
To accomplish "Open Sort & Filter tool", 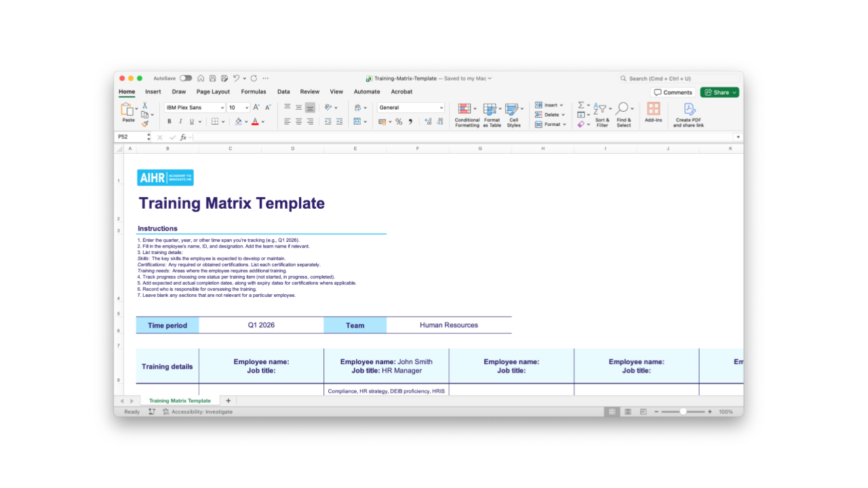I will 602,115.
